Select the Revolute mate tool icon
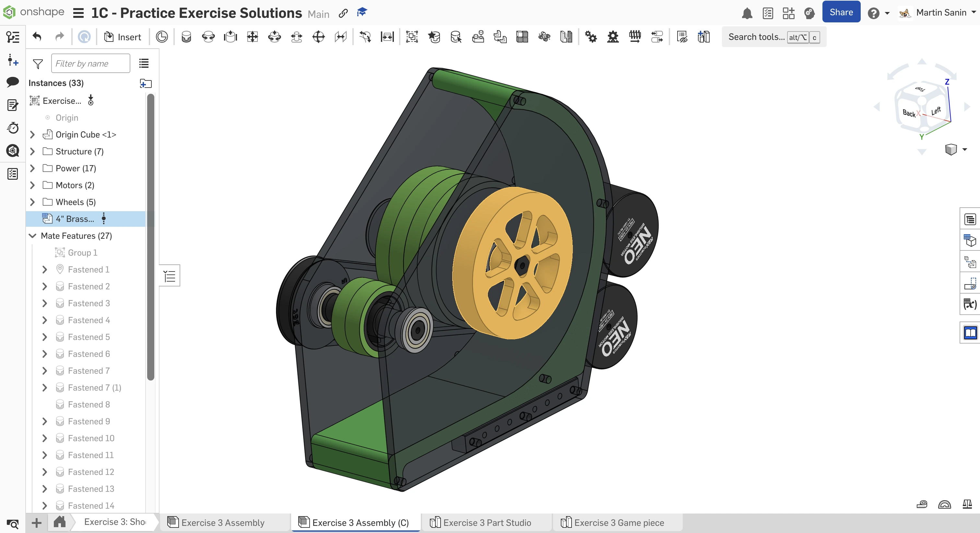 (x=208, y=37)
